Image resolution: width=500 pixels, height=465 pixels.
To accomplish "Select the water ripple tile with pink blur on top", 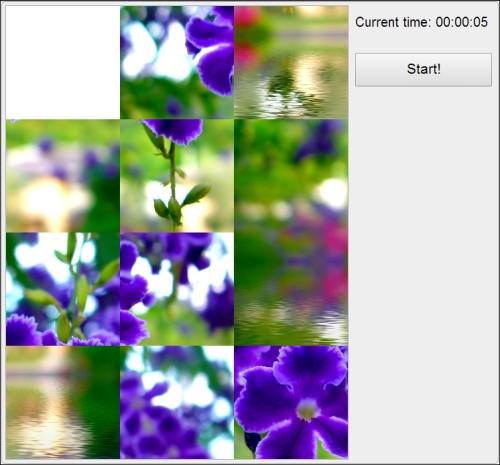I will click(291, 62).
